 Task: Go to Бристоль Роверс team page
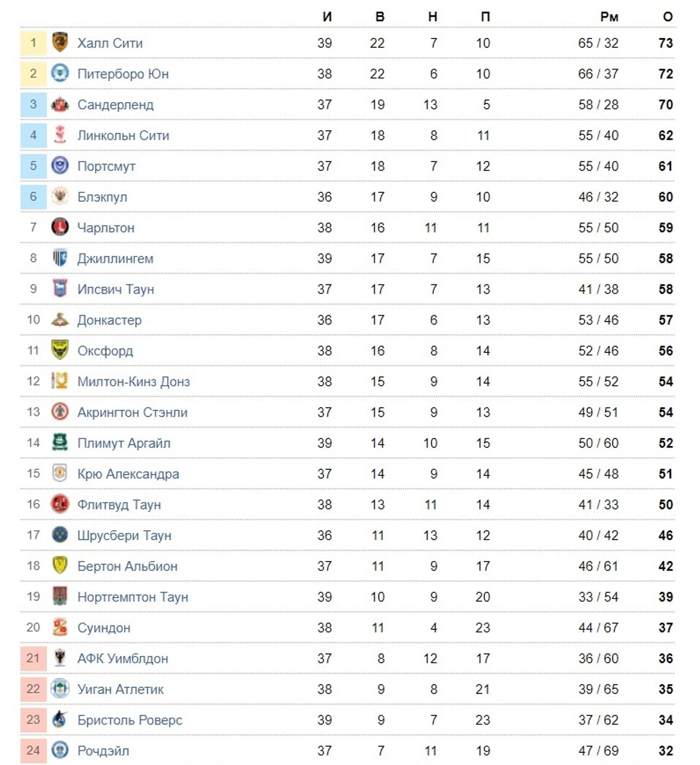pos(130,720)
